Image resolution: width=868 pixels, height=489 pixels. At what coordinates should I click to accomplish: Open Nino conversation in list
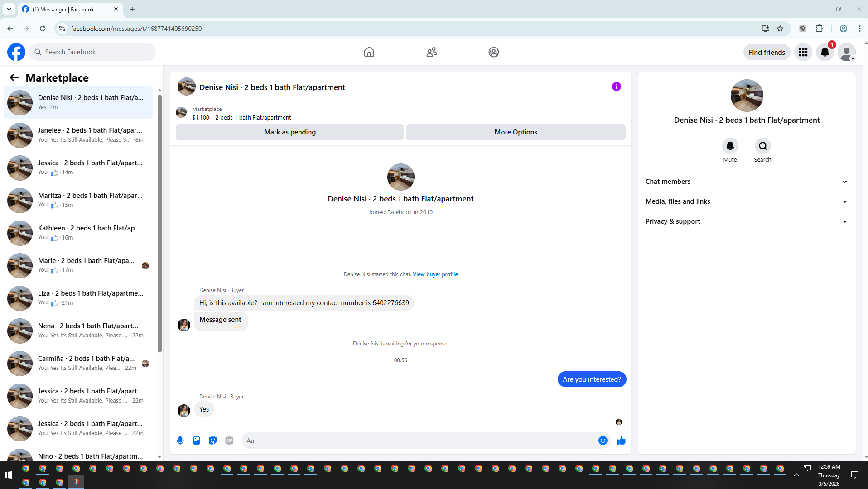78,454
